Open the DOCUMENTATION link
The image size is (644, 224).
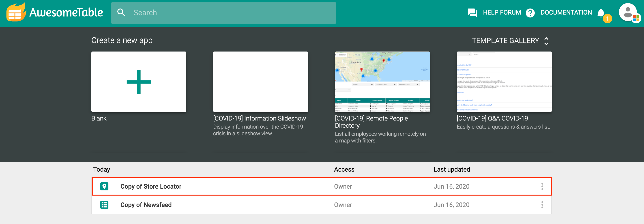coord(566,13)
